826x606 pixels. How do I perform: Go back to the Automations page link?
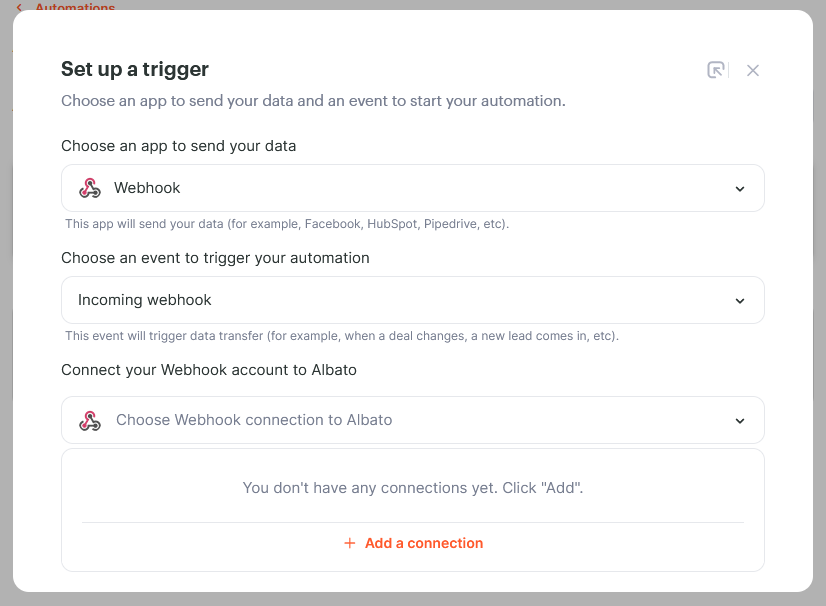pyautogui.click(x=75, y=6)
